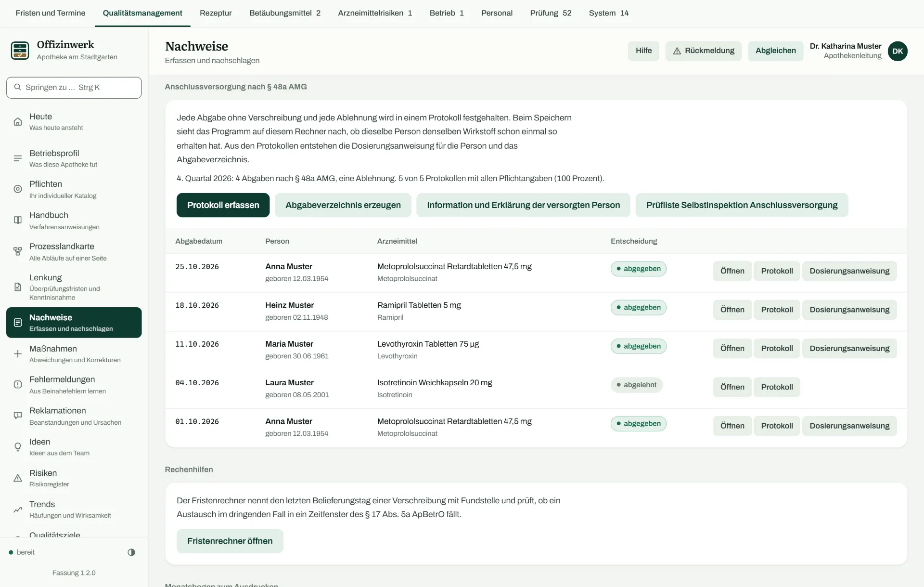
Task: Click the Hilfe button
Action: [x=643, y=51]
